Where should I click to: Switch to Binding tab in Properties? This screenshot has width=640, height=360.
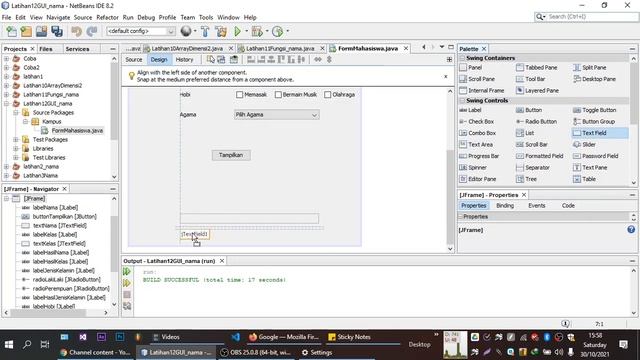[x=505, y=206]
